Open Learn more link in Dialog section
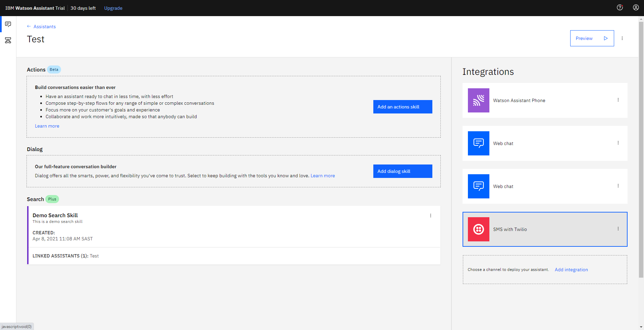 coord(323,176)
